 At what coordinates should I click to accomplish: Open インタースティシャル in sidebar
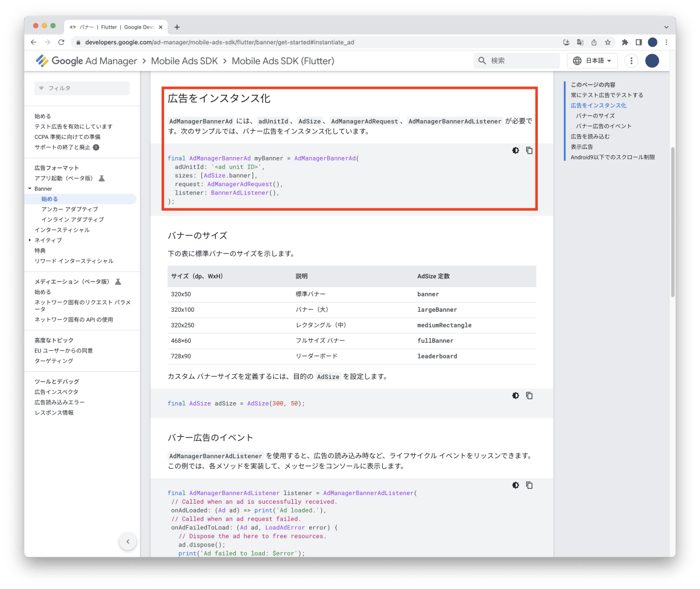[62, 230]
